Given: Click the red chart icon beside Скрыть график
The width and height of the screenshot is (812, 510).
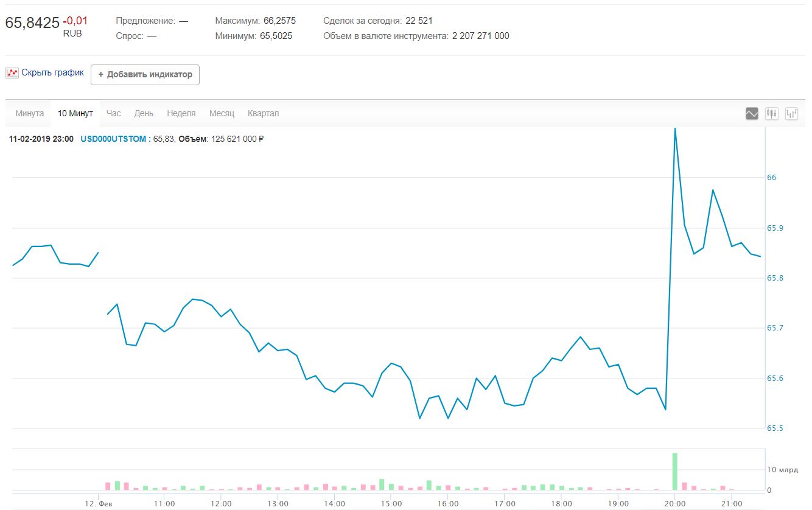Looking at the screenshot, I should (x=12, y=73).
